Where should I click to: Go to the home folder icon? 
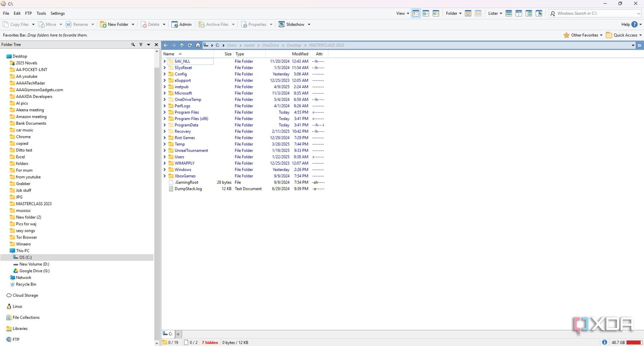coord(198,45)
